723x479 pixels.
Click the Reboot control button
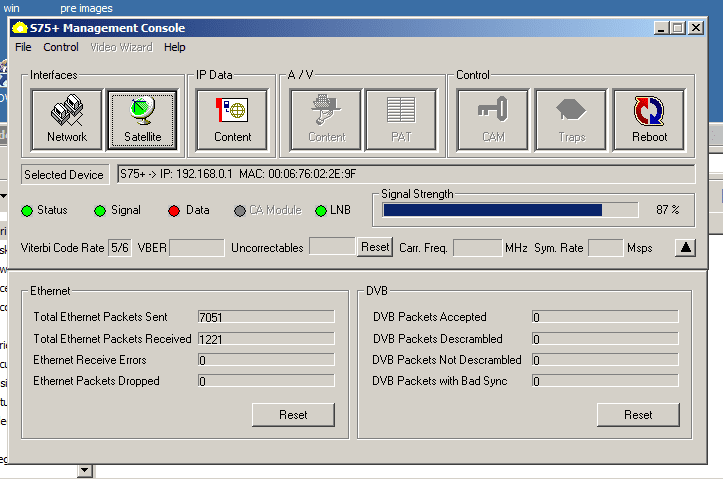point(649,120)
